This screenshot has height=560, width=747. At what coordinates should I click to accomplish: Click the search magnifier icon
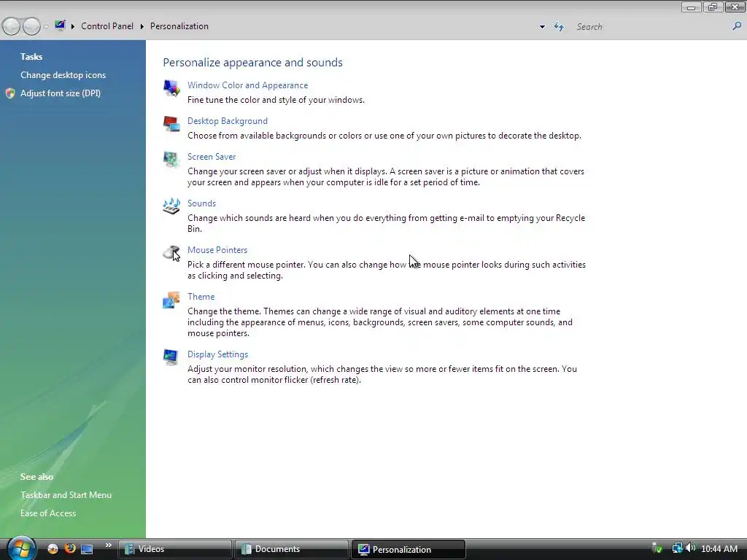click(737, 27)
